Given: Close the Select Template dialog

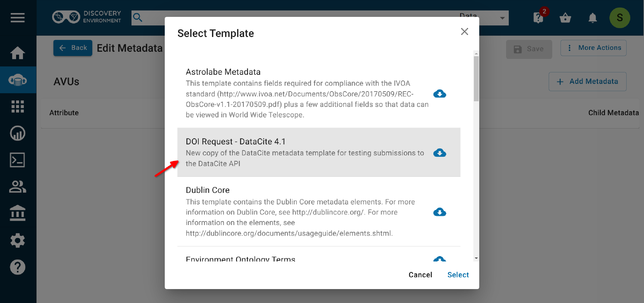Looking at the screenshot, I should tap(464, 32).
